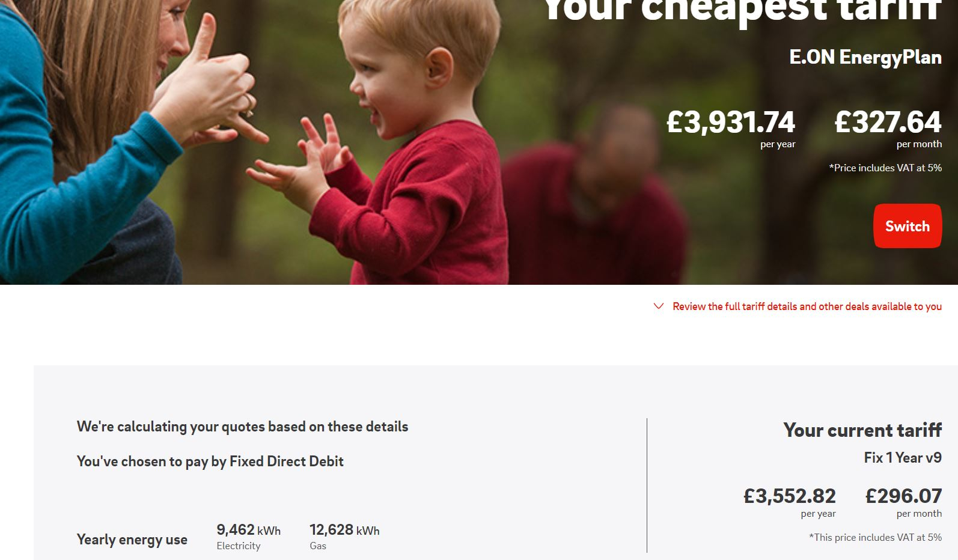
Task: Click 'We're calculating your quotes' heading
Action: click(x=242, y=427)
